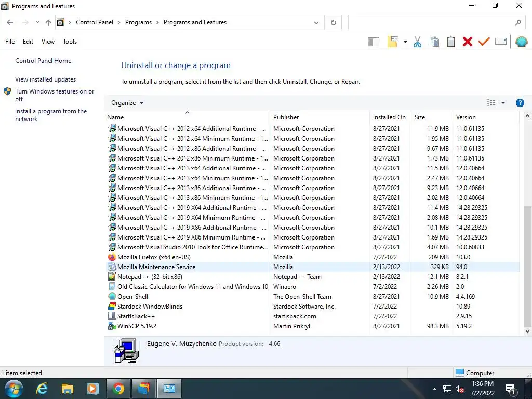The image size is (532, 399).
Task: Go back with the left arrow button
Action: tap(10, 22)
